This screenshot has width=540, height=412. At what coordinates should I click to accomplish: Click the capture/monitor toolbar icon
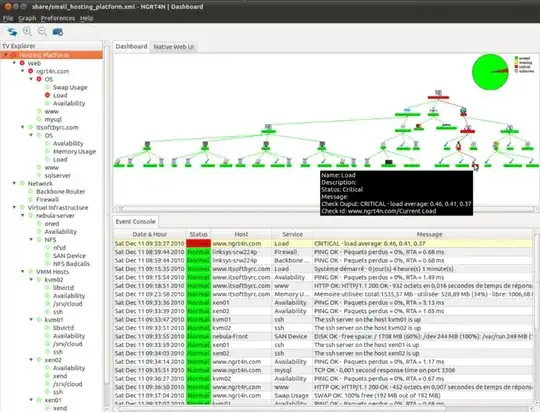click(58, 32)
